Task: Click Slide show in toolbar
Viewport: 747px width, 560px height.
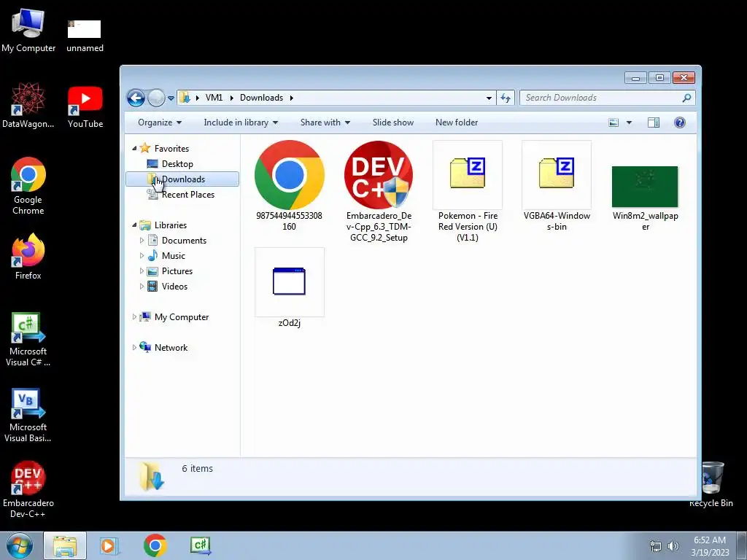Action: coord(393,122)
